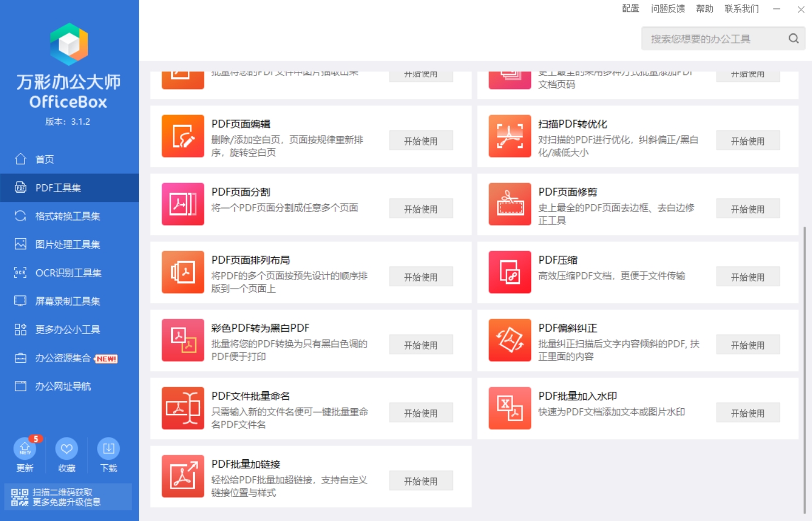The width and height of the screenshot is (812, 521).
Task: Click the PDF批量加链接 title text
Action: tap(246, 464)
